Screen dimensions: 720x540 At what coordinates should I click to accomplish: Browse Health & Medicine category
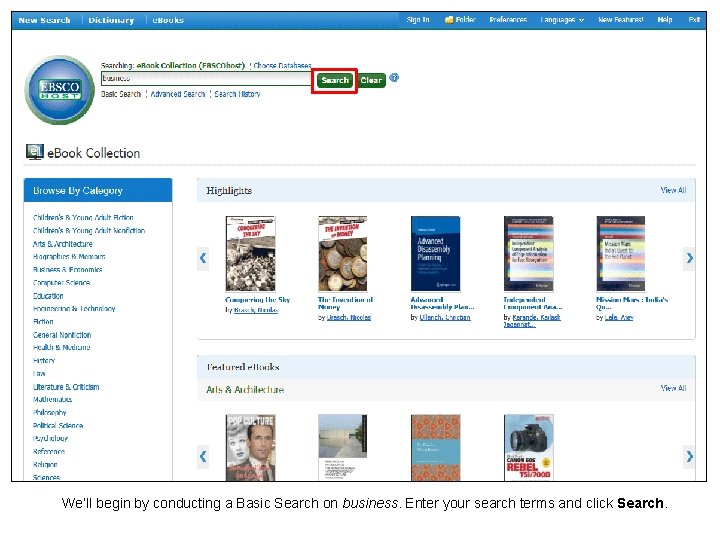(61, 348)
